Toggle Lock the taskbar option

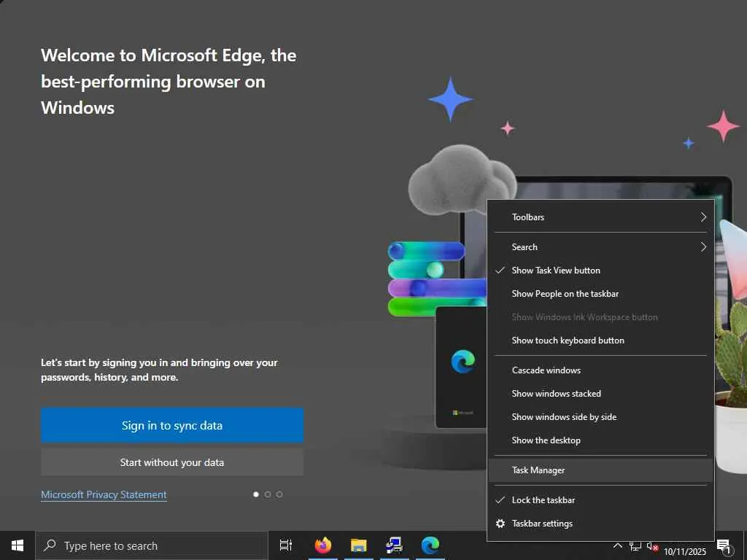click(x=601, y=500)
